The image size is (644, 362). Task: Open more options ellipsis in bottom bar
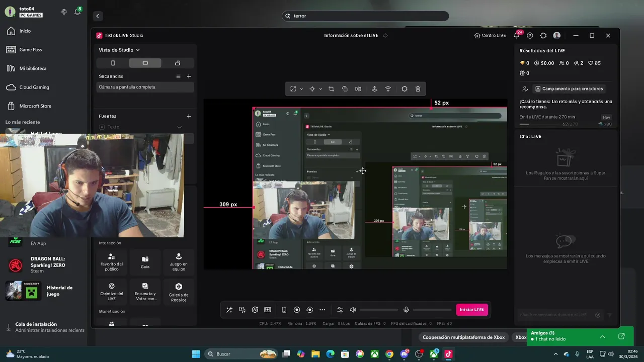point(322,310)
